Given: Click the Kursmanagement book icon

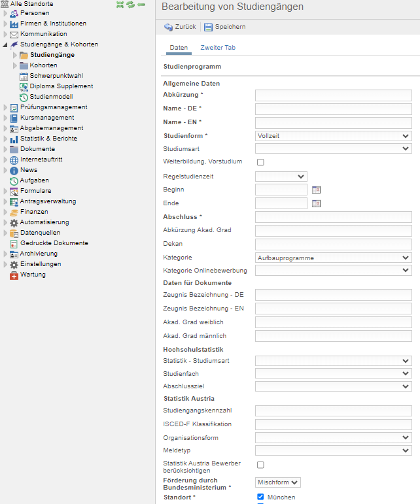Looking at the screenshot, I should pyautogui.click(x=14, y=118).
